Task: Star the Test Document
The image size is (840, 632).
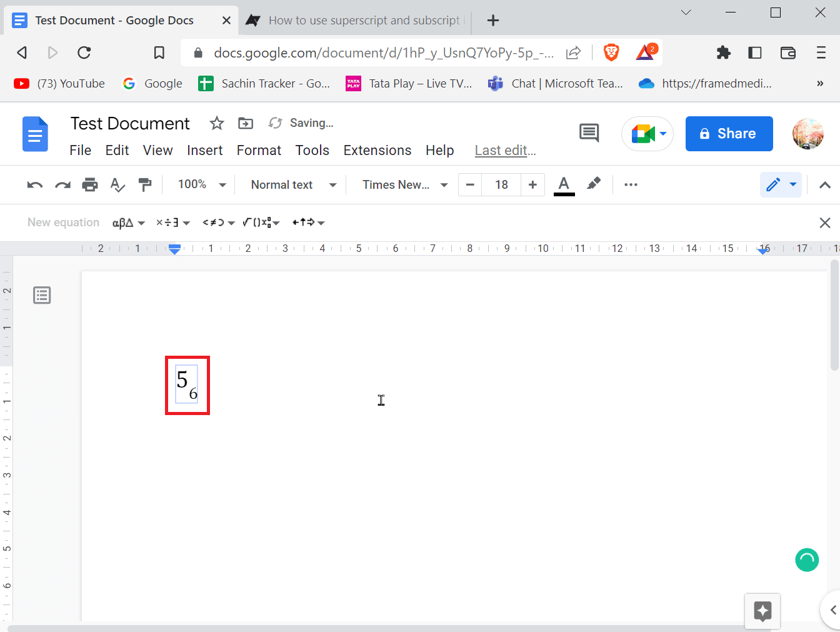Action: coord(217,123)
